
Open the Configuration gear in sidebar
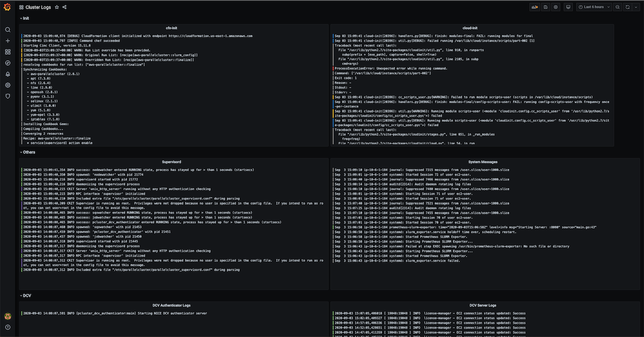pyautogui.click(x=8, y=85)
